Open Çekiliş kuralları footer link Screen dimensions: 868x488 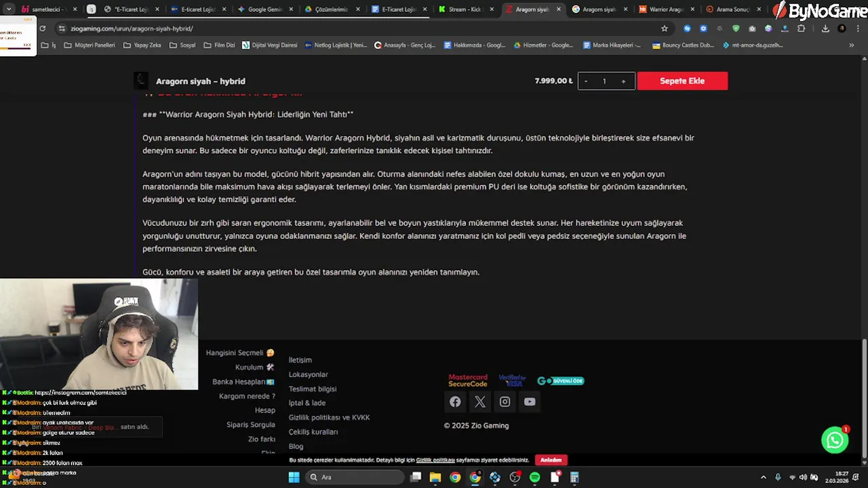coord(313,432)
